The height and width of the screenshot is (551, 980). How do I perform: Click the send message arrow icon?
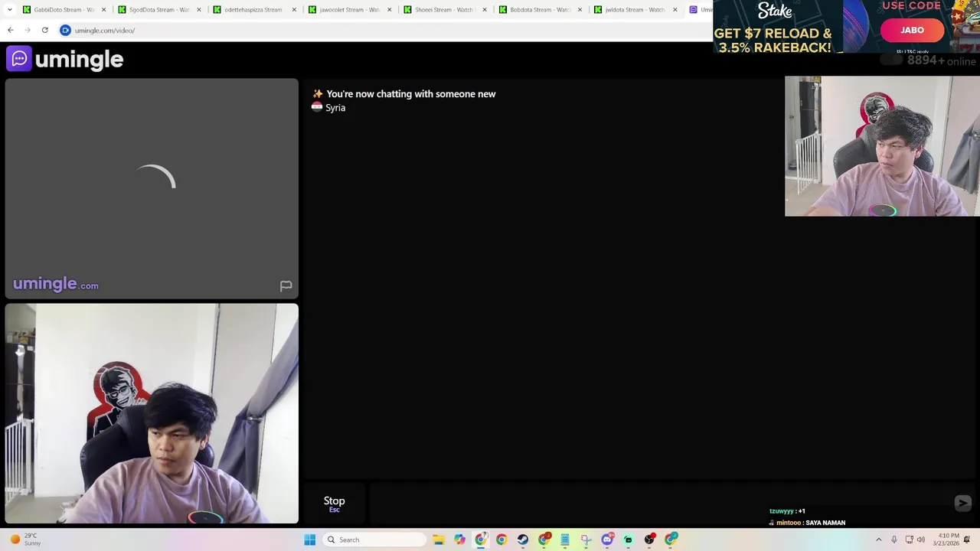[x=962, y=503]
